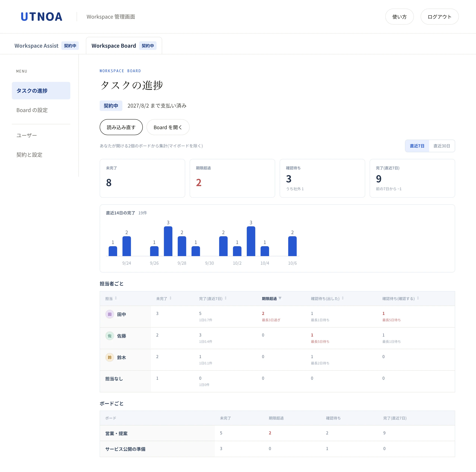
Task: Click the 直近14日の完了 chart title
Action: [120, 213]
